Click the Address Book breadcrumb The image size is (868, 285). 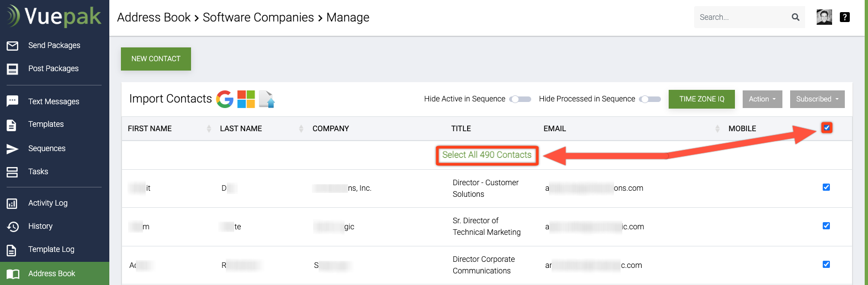(x=154, y=18)
